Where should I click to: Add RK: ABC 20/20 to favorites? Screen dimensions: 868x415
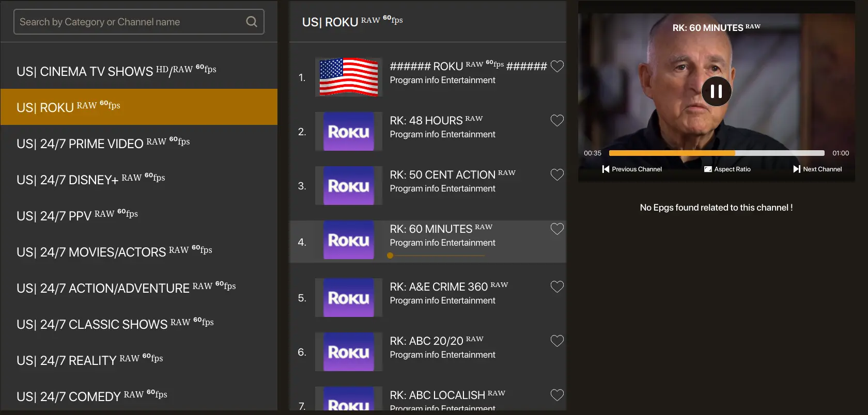[557, 341]
